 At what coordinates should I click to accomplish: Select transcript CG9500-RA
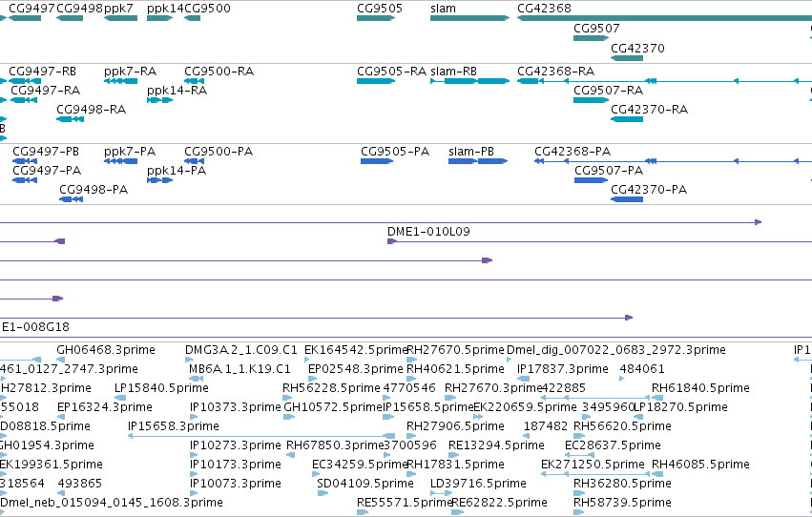(195, 81)
